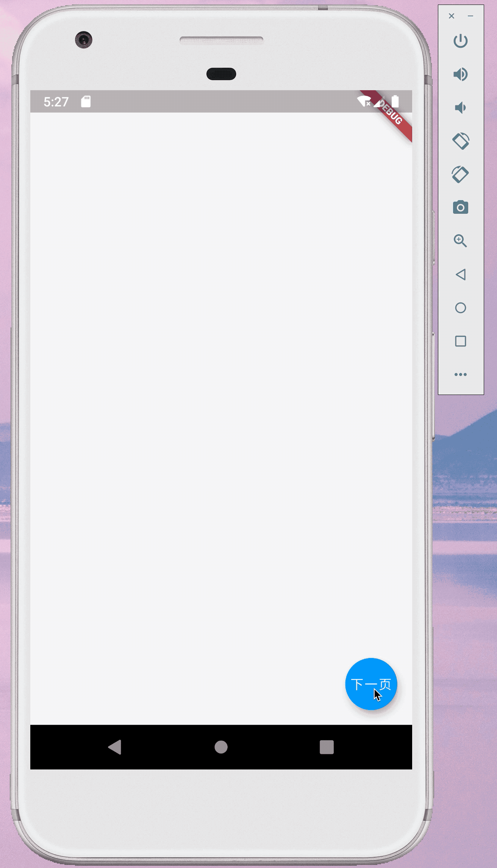Minimize the emulator toolbar window
Screen dimensions: 497x868
pyautogui.click(x=470, y=16)
